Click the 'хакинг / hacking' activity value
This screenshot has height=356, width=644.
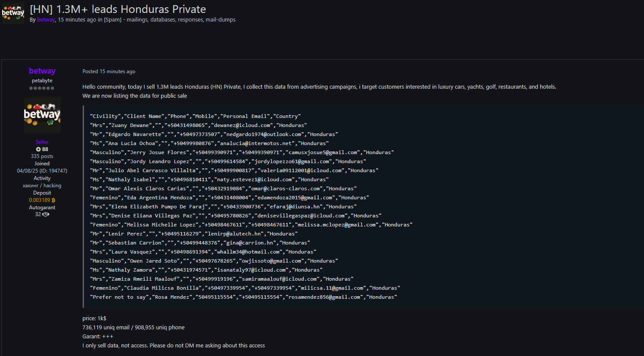(x=42, y=186)
